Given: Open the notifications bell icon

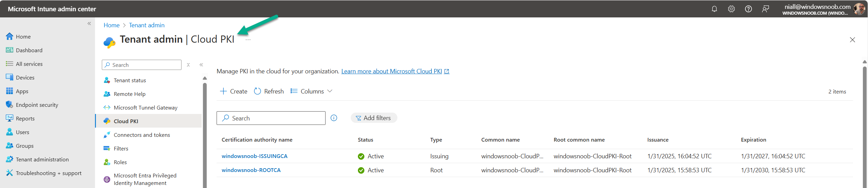Looking at the screenshot, I should click(x=714, y=9).
